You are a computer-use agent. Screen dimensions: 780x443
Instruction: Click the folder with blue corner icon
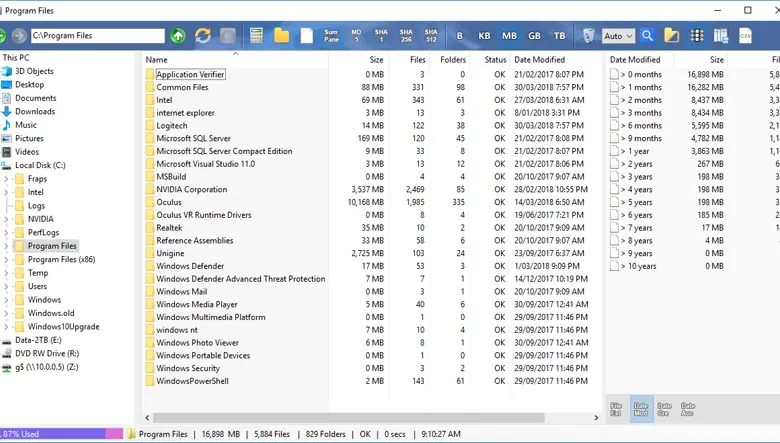[672, 35]
